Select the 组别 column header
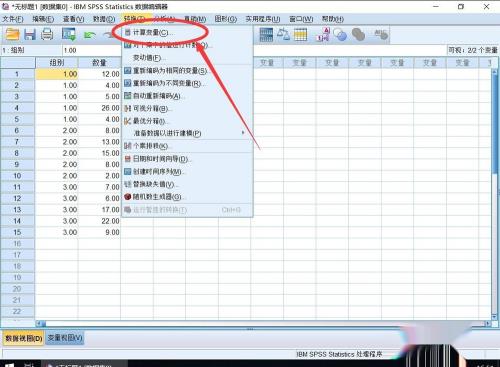 click(57, 63)
